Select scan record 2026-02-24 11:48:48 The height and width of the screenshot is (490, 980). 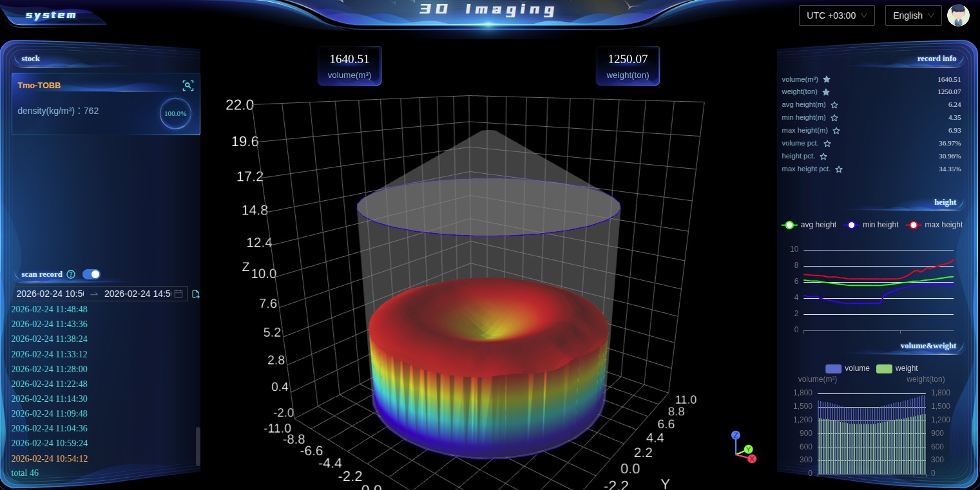(x=50, y=309)
